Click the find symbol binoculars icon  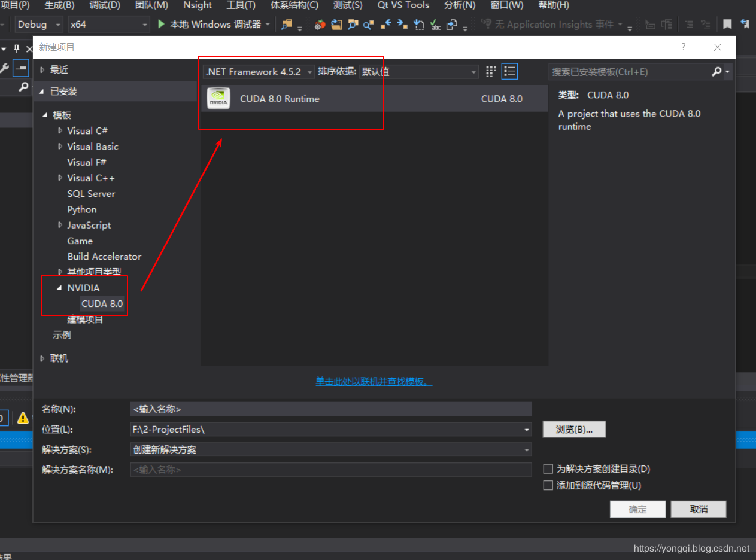(353, 25)
